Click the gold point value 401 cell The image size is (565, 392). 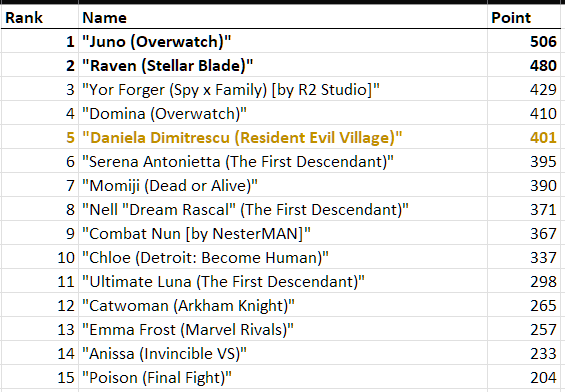[x=524, y=137]
